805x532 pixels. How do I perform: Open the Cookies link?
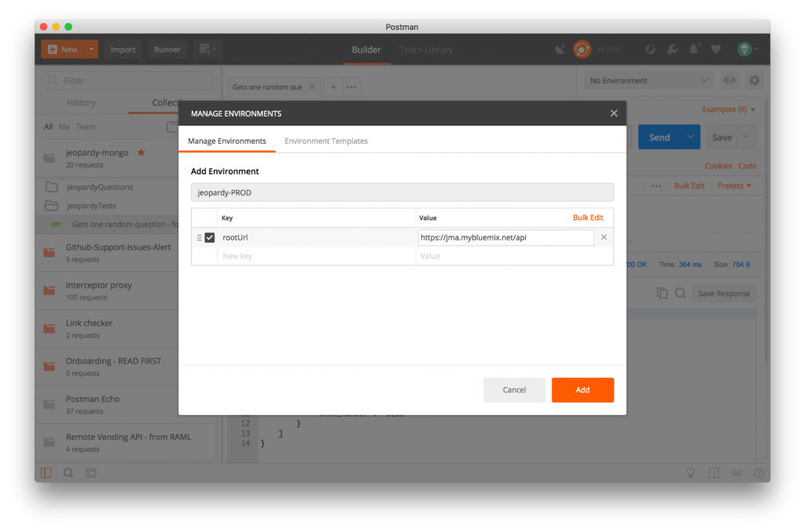718,166
